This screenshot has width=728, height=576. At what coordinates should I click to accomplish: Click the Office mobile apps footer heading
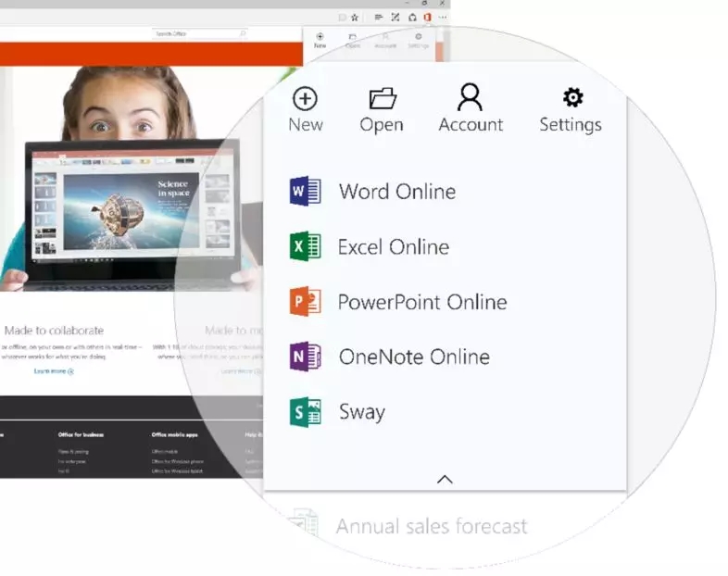tap(174, 434)
